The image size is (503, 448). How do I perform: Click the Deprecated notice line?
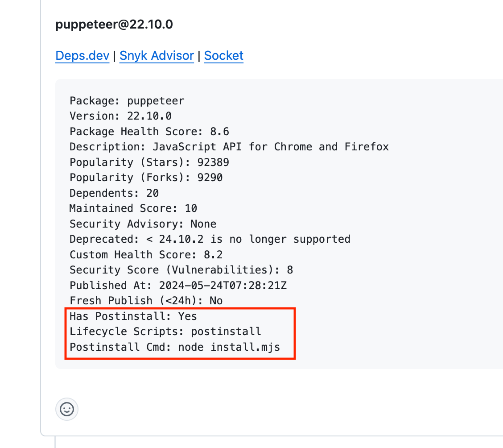click(210, 239)
